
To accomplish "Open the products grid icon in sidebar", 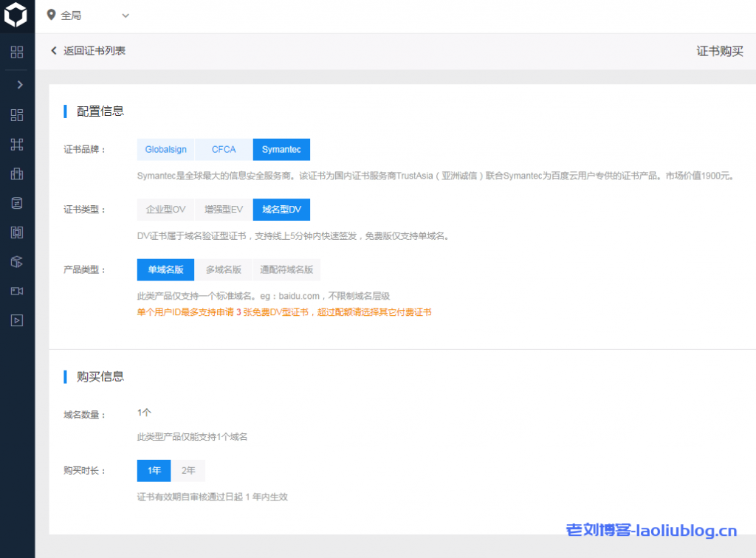I will click(x=16, y=52).
